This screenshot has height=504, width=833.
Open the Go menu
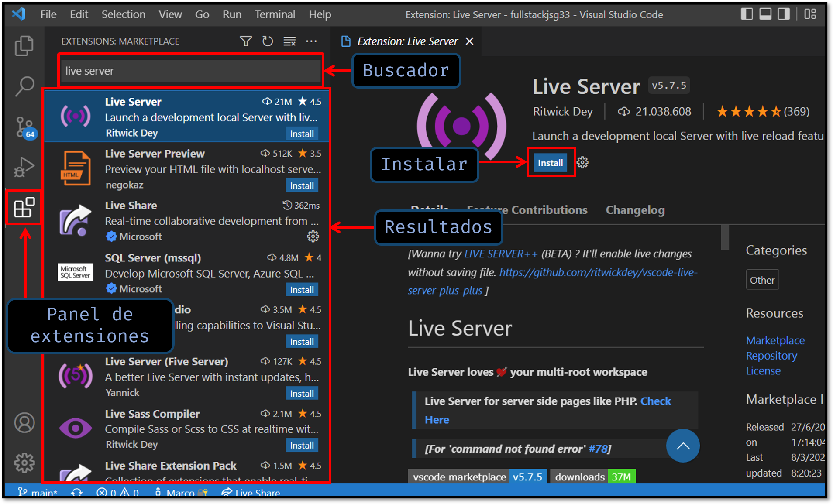(202, 14)
